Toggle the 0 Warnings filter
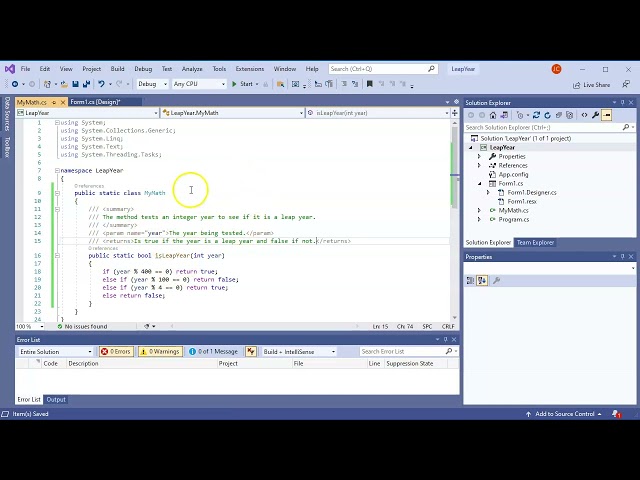Image resolution: width=640 pixels, height=480 pixels. pos(160,351)
